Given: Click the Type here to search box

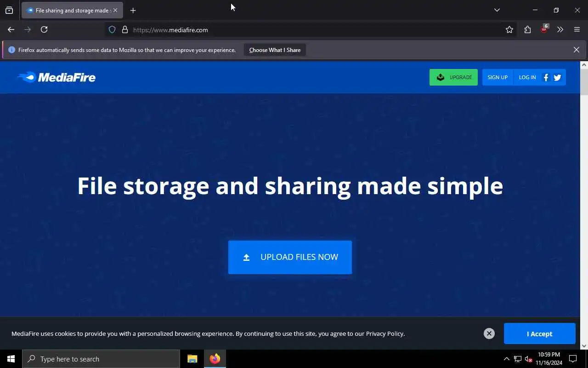Looking at the screenshot, I should coord(101,359).
